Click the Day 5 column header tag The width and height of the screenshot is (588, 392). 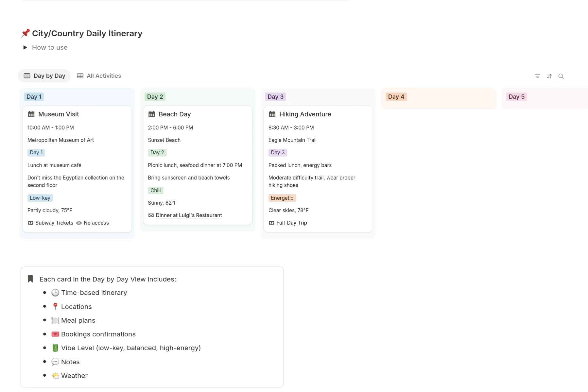[516, 97]
